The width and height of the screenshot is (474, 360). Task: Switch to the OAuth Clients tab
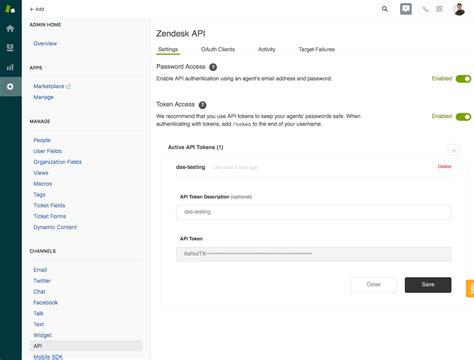click(218, 49)
